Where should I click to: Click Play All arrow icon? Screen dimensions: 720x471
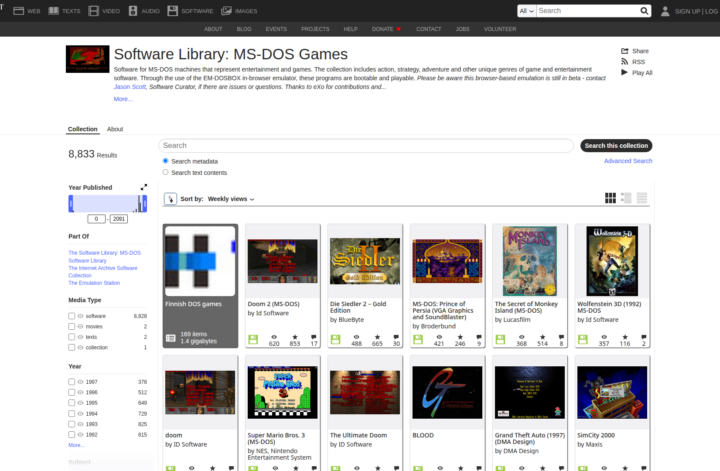624,73
